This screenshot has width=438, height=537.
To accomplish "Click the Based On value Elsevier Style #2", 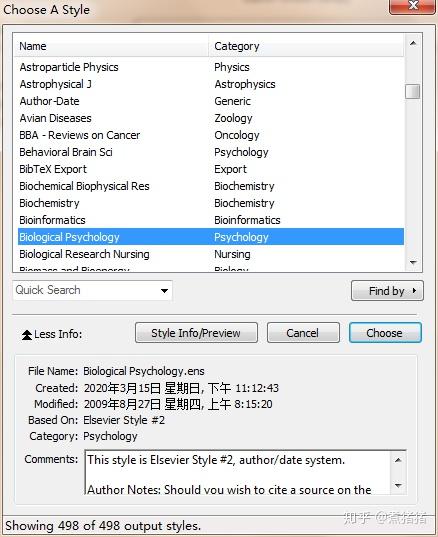I will tap(124, 420).
